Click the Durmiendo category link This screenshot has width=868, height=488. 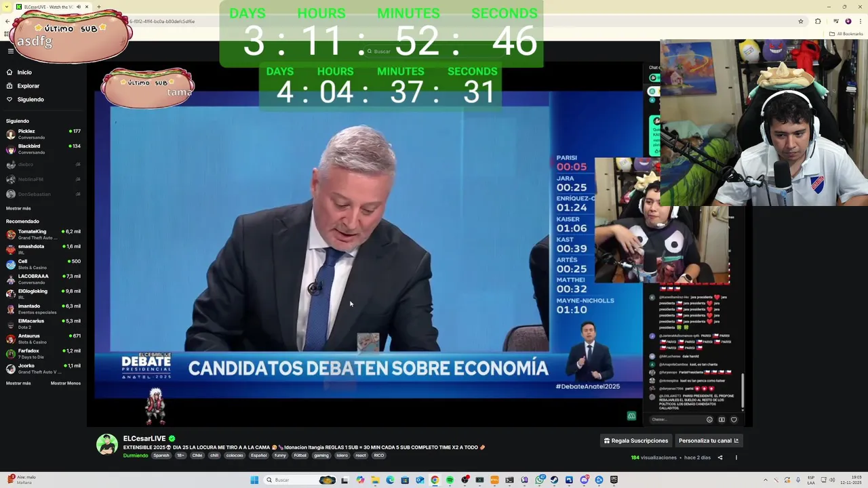click(136, 455)
